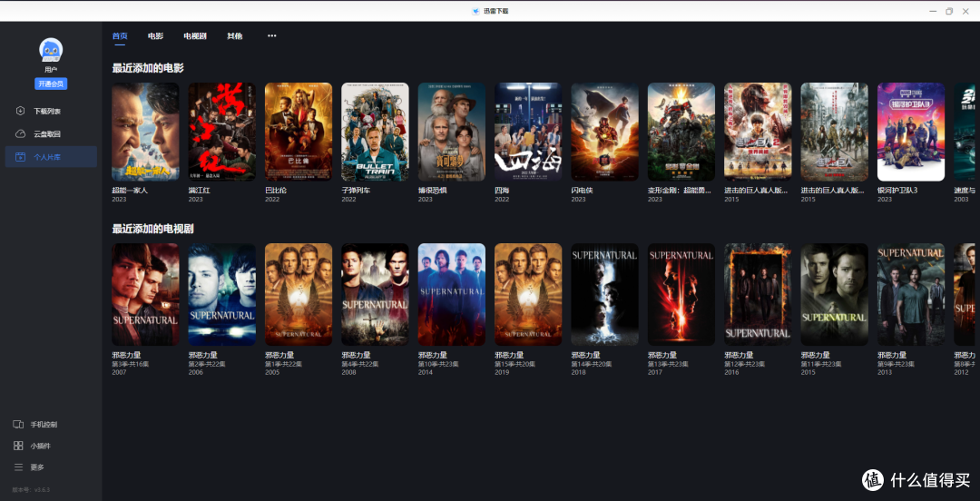Click the 第13季·共23集 series text
Image resolution: width=980 pixels, height=501 pixels.
[x=668, y=364]
